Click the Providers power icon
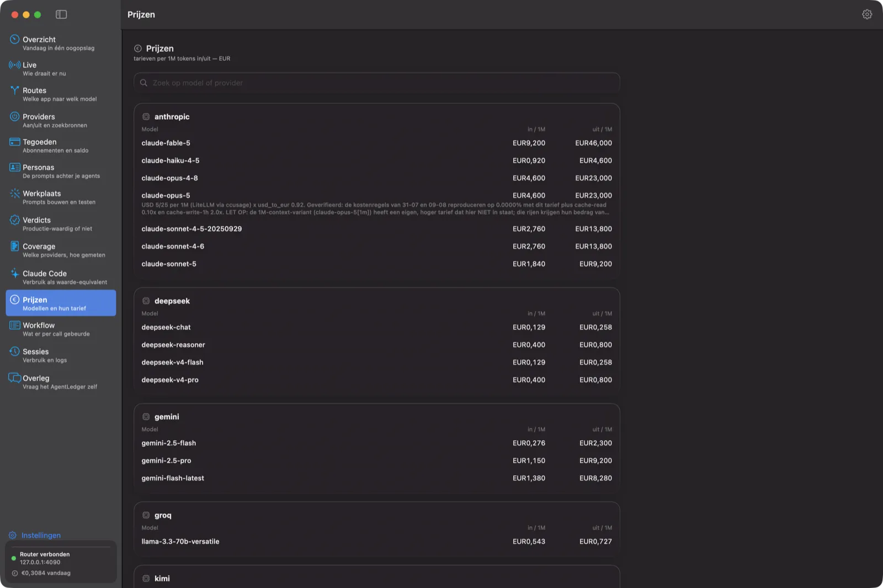Image resolution: width=883 pixels, height=588 pixels. 14,116
